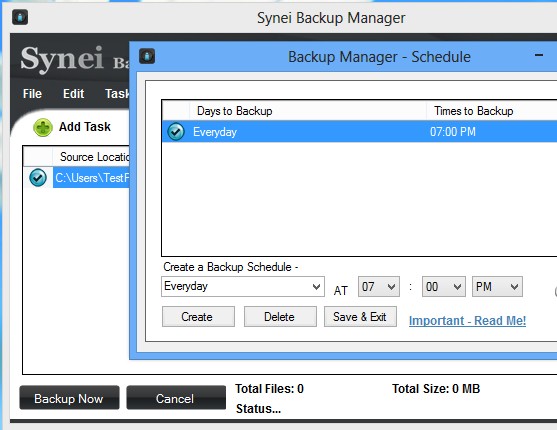This screenshot has height=430, width=557.
Task: Open the AM/PM dropdown showing PM
Action: (497, 286)
